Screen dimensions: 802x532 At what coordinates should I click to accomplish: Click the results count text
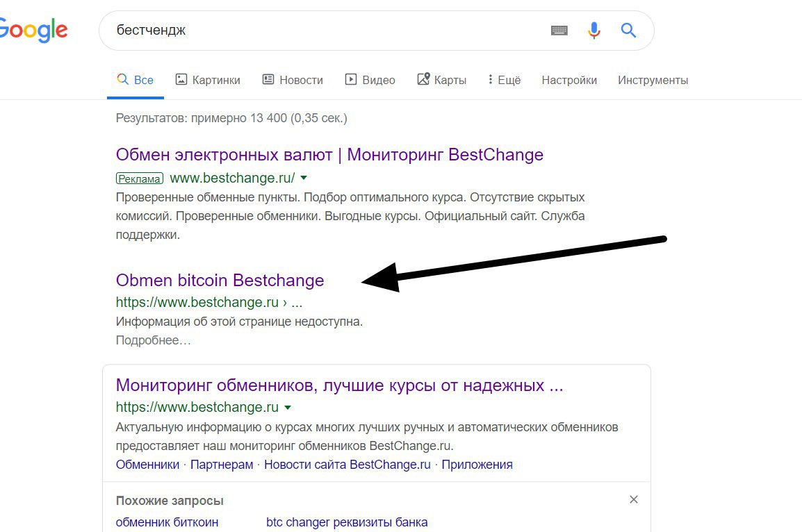pyautogui.click(x=231, y=118)
